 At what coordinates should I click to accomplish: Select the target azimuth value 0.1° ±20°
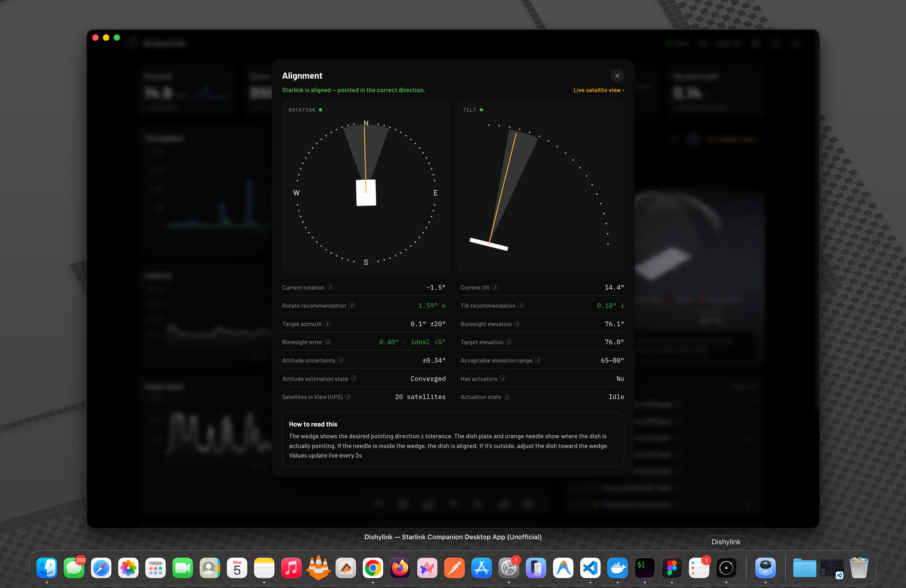428,324
